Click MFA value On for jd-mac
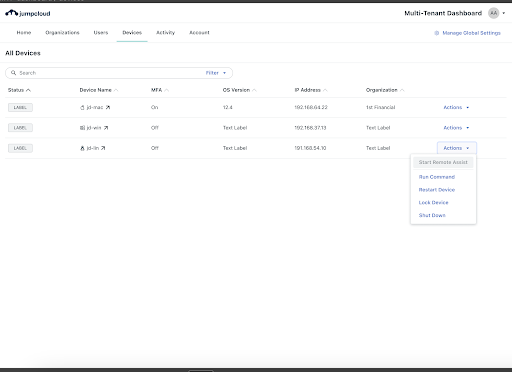The width and height of the screenshot is (512, 372). (154, 107)
